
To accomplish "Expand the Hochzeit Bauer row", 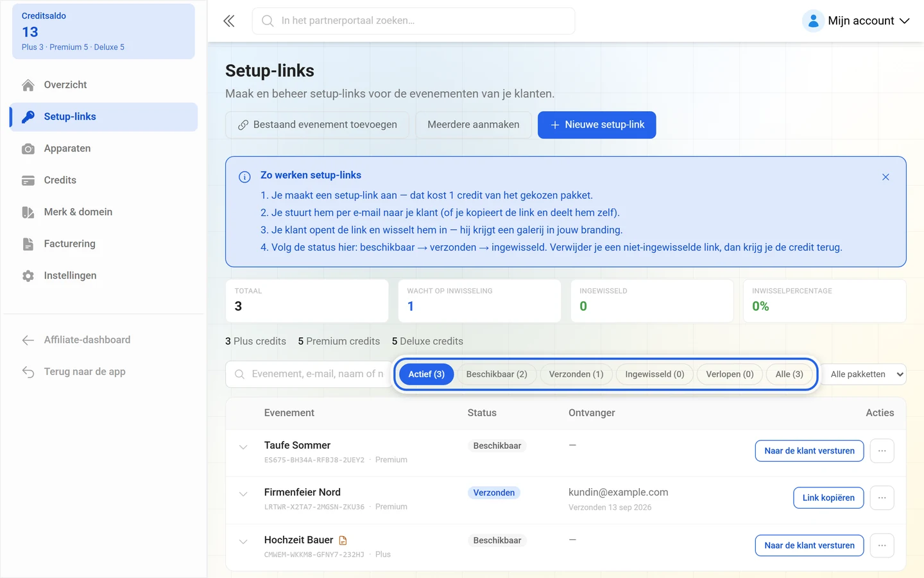I will 243,541.
